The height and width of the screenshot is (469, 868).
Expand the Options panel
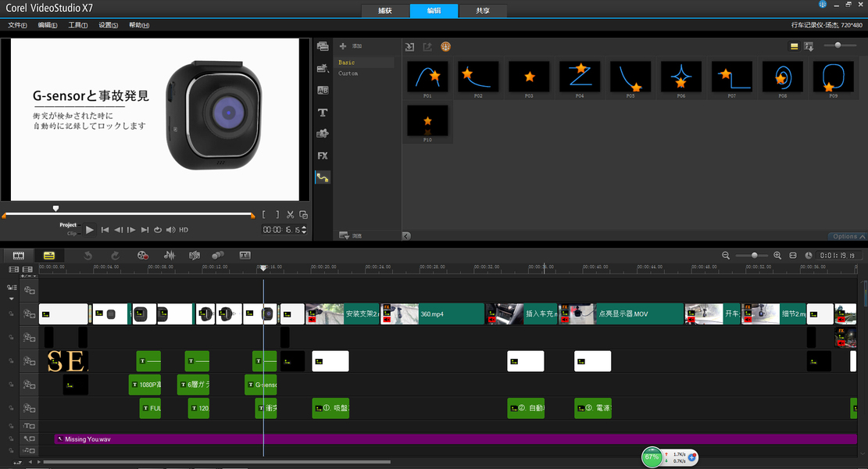pyautogui.click(x=848, y=236)
